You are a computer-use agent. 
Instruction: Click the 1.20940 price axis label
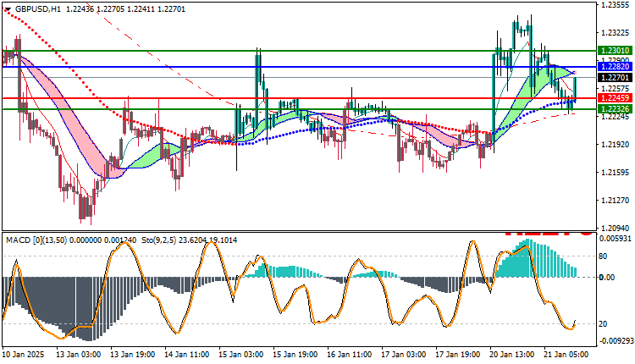coord(616,228)
